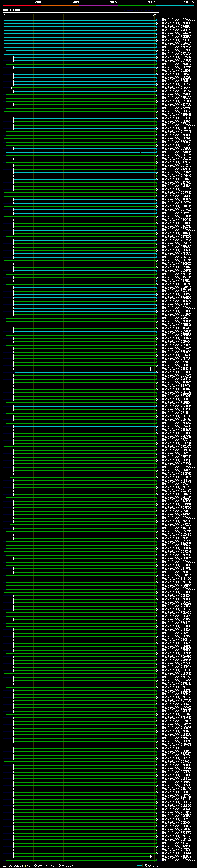
Task: Select the label UniRef100_C9L1Q0
Action: pos(177,498)
